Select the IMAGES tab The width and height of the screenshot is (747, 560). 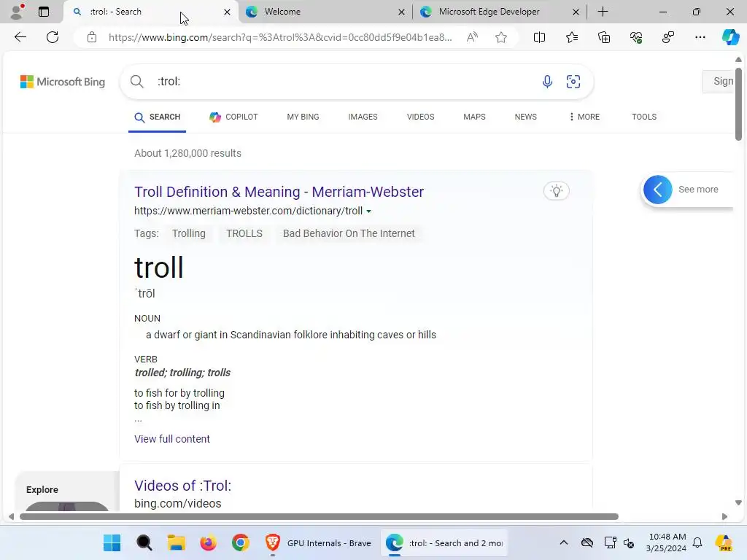point(363,117)
